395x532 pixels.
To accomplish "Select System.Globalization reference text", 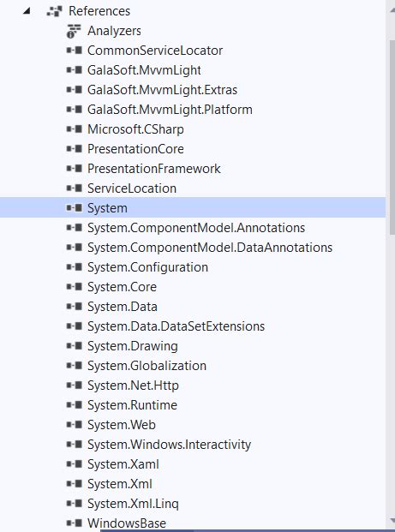I will click(x=147, y=366).
